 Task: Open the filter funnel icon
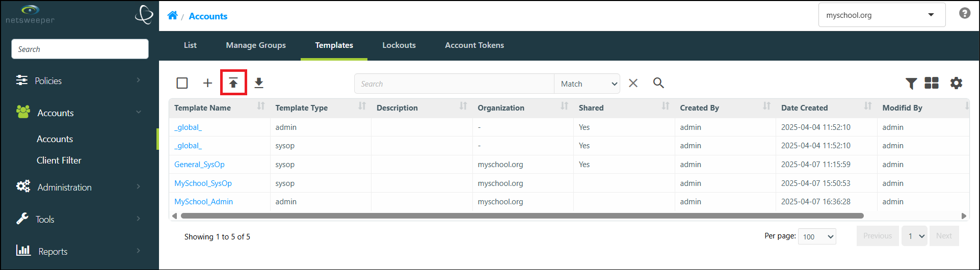[x=911, y=83]
